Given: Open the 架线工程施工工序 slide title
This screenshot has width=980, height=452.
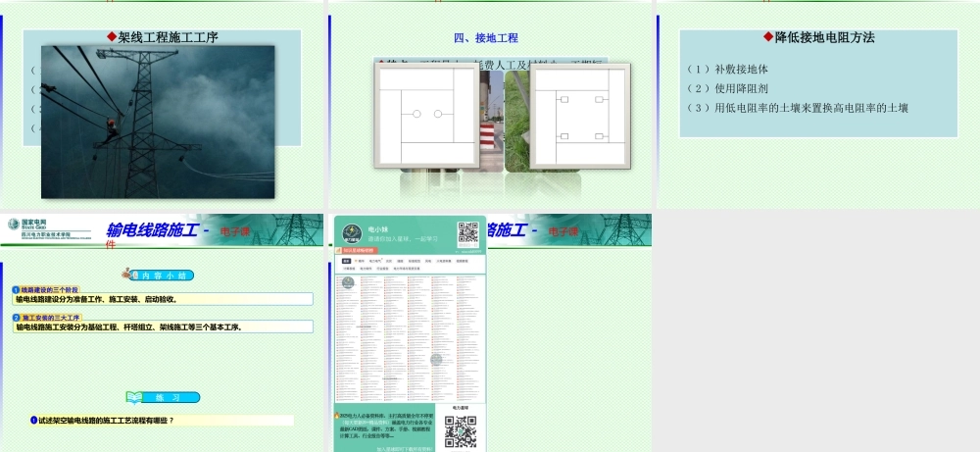Looking at the screenshot, I should (163, 37).
